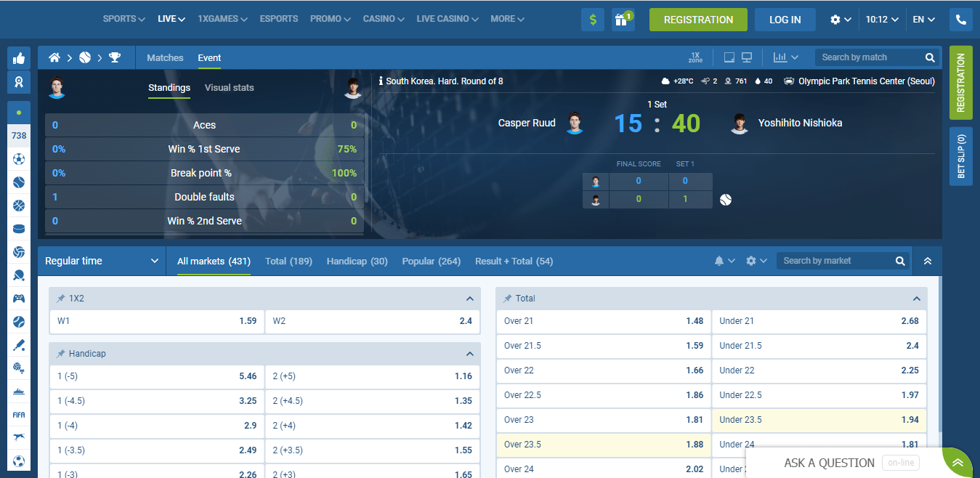
Task: Open the gift bonus icon
Action: coord(623,20)
